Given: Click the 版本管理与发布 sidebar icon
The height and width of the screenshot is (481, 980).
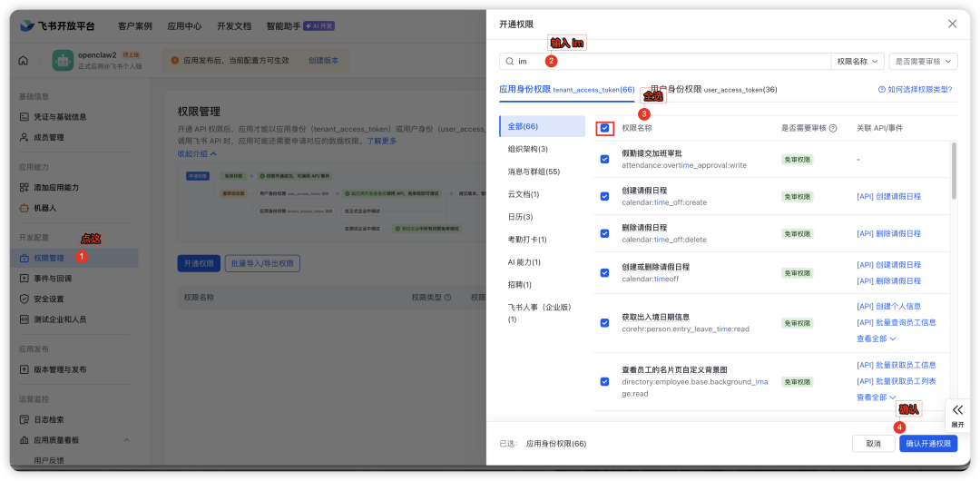Looking at the screenshot, I should coord(24,369).
